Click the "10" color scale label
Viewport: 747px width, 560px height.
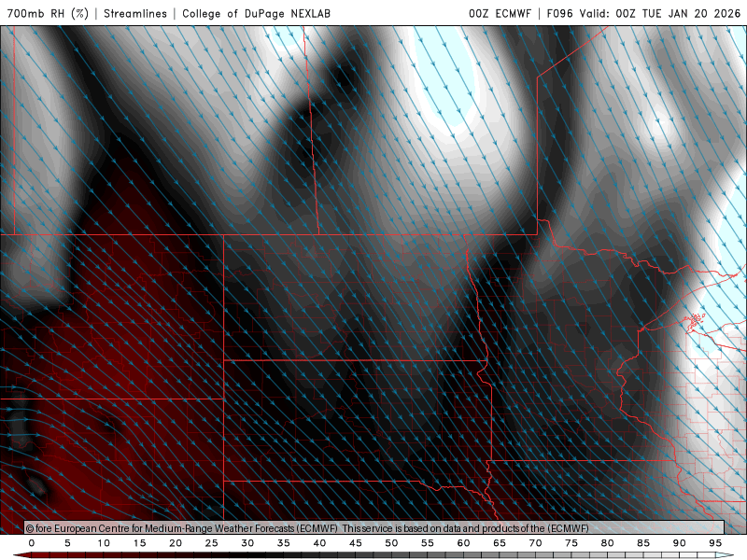click(x=104, y=543)
